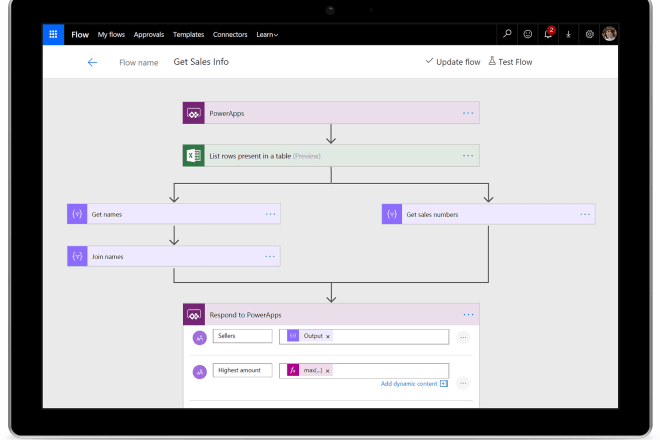The width and height of the screenshot is (660, 440).
Task: Click the Get names variable icon
Action: [x=77, y=214]
